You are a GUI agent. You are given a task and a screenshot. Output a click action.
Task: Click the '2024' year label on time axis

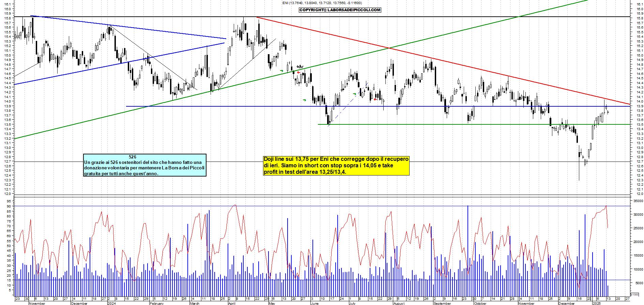click(111, 303)
